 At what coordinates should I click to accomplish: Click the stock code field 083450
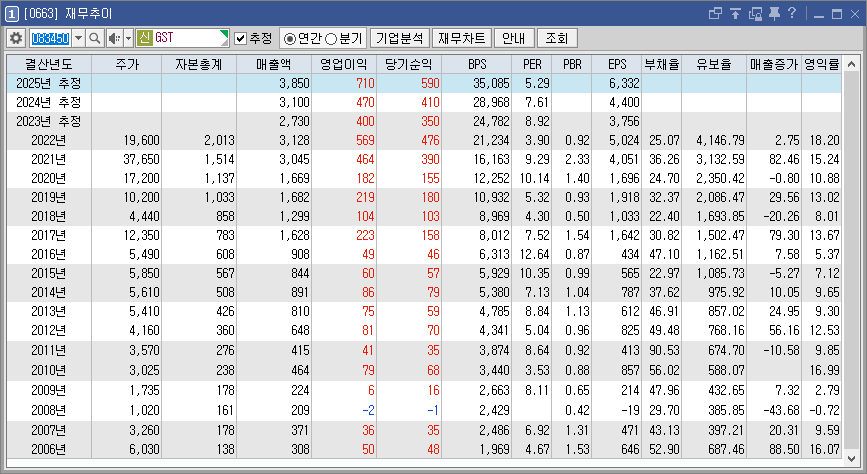[50, 38]
